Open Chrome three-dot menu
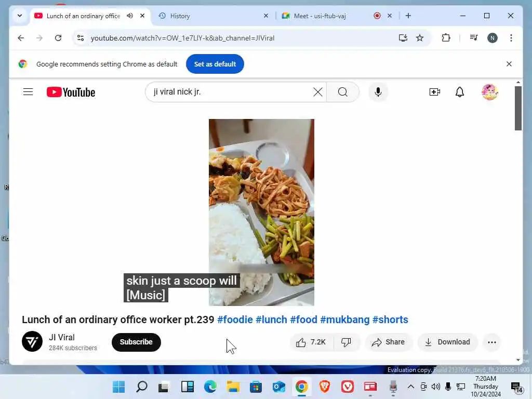This screenshot has height=399, width=532. 511,38
